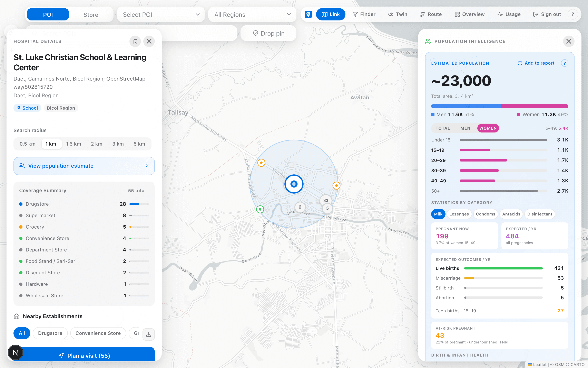588x368 pixels.
Task: Close the Hospital Details panel
Action: click(x=149, y=41)
